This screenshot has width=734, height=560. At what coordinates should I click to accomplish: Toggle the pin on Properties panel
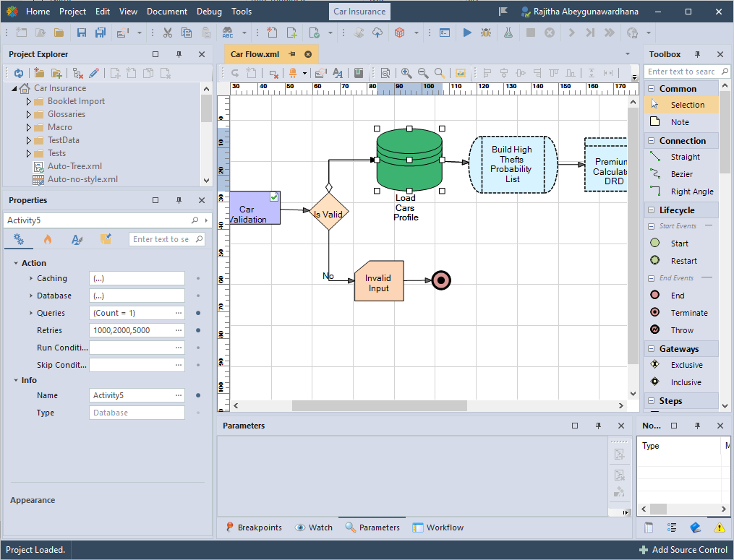pos(179,200)
